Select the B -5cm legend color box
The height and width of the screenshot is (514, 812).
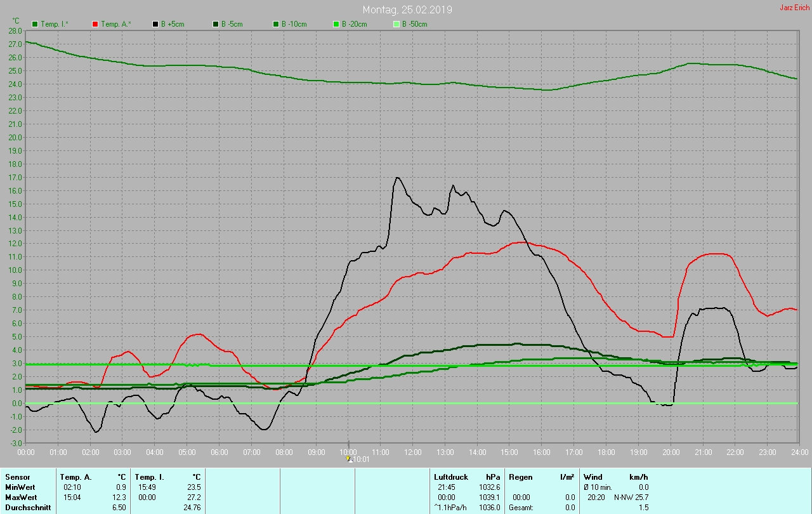[216, 24]
